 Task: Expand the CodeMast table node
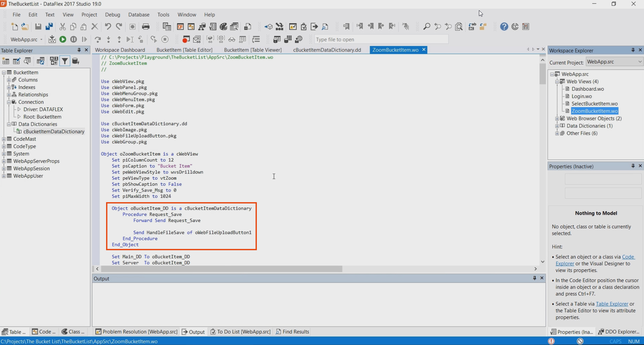[4, 139]
